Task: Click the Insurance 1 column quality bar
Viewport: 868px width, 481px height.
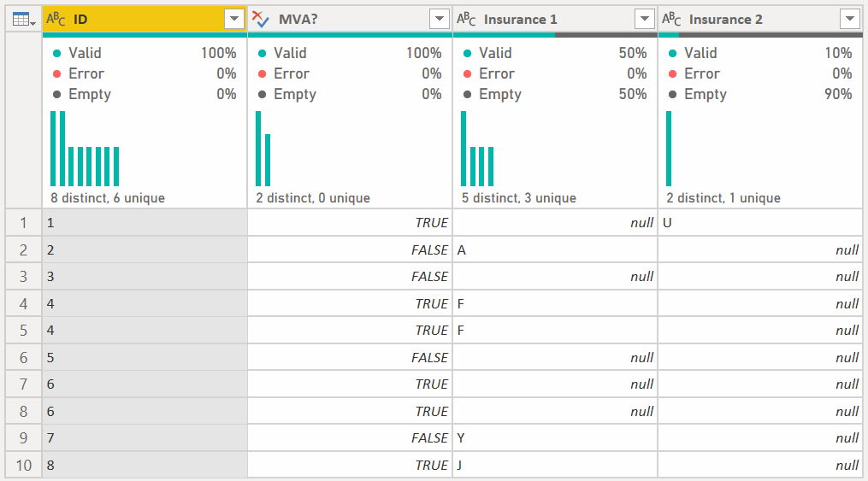Action: [555, 35]
